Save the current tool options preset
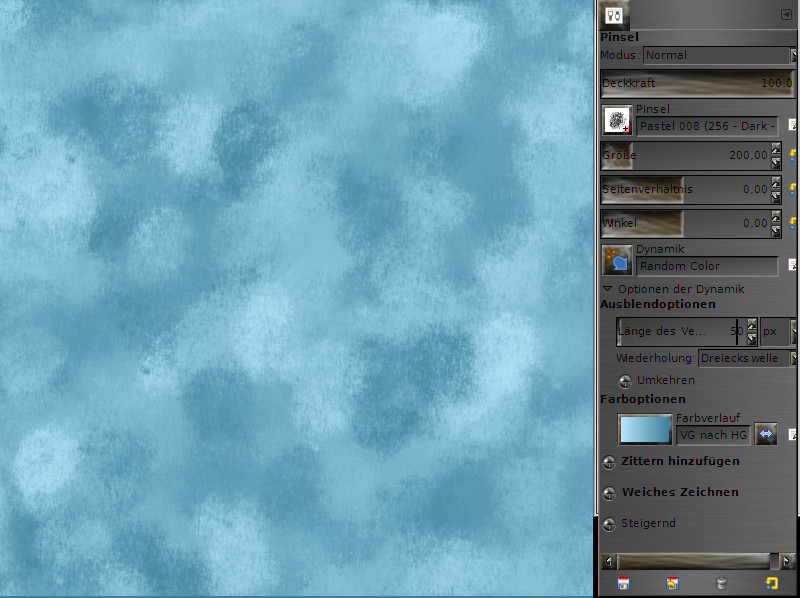Image resolution: width=800 pixels, height=598 pixels. coord(623,582)
